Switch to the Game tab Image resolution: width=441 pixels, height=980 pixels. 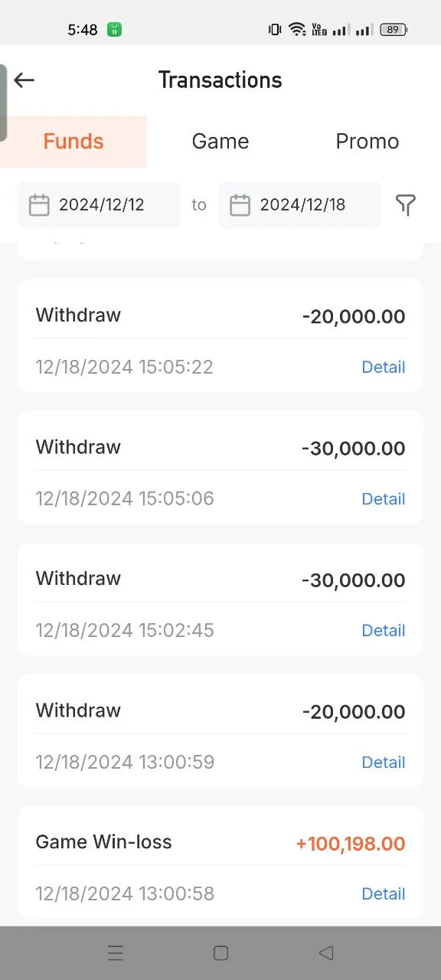(220, 142)
